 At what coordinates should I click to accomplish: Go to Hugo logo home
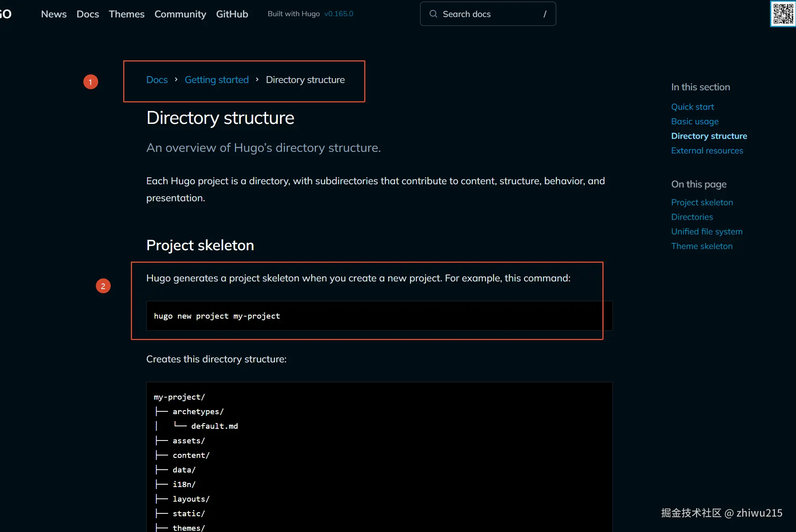(6, 14)
